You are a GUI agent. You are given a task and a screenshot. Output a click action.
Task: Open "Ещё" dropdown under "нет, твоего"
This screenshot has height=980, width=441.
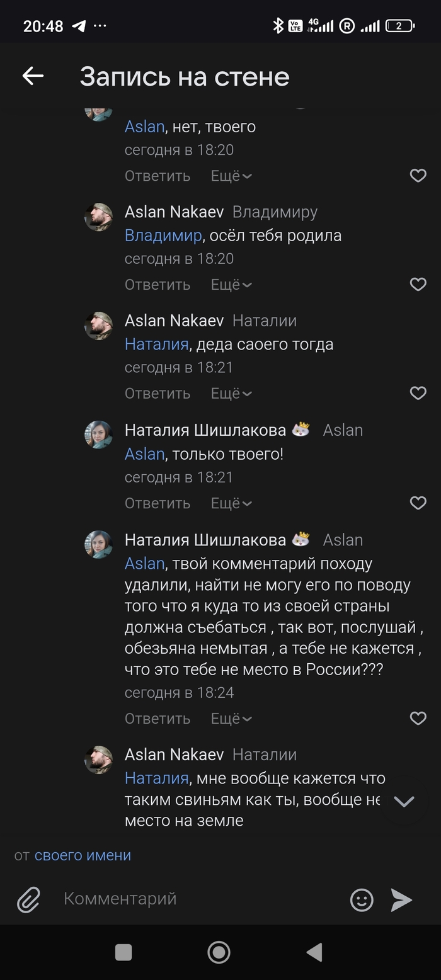pyautogui.click(x=231, y=176)
